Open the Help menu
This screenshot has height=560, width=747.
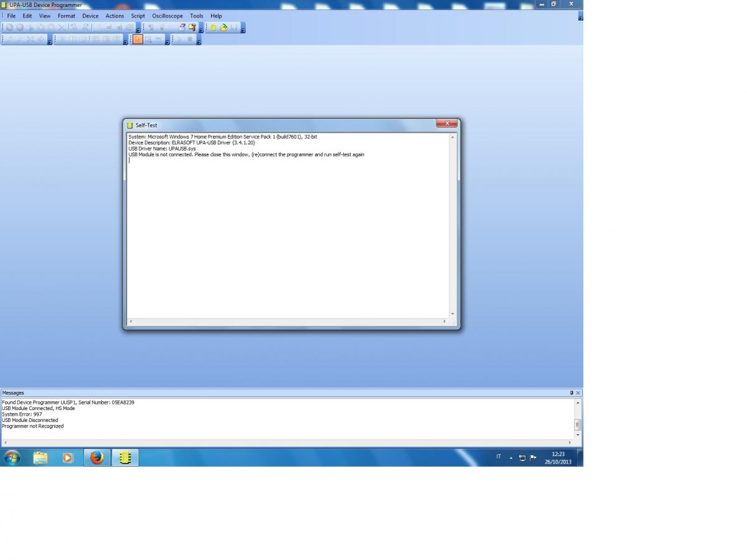[216, 16]
